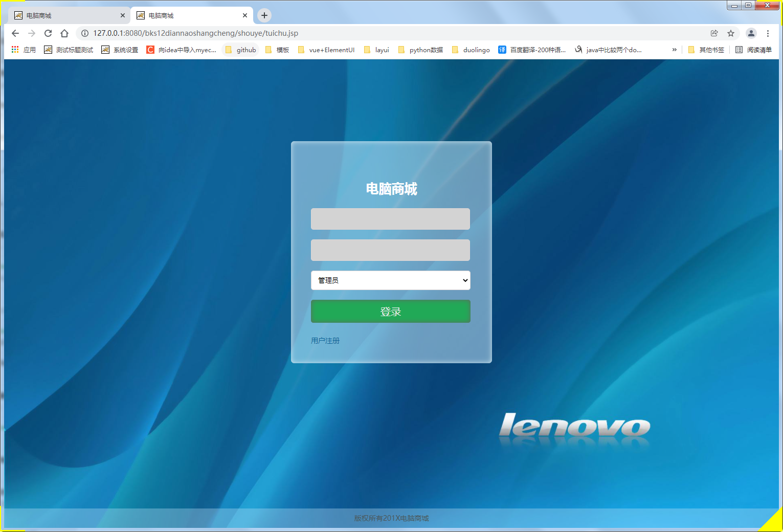The height and width of the screenshot is (532, 783).
Task: Open the 阅读清单 reading list
Action: pyautogui.click(x=753, y=50)
